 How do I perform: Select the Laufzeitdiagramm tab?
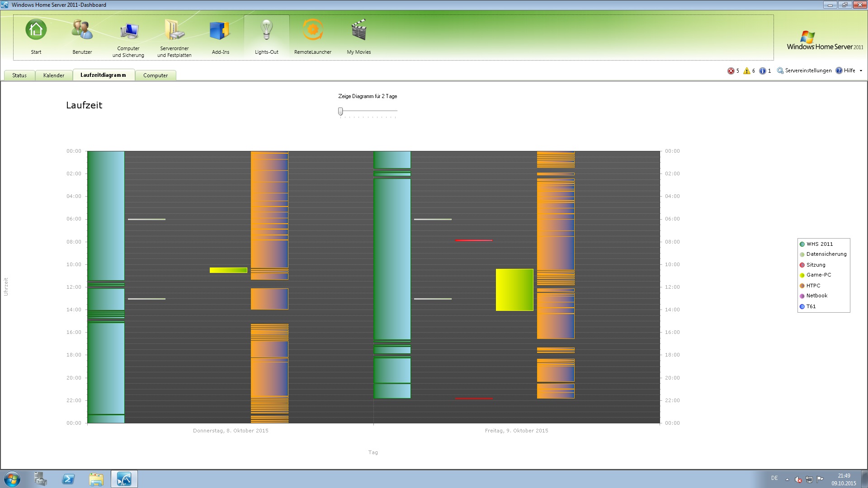click(104, 75)
